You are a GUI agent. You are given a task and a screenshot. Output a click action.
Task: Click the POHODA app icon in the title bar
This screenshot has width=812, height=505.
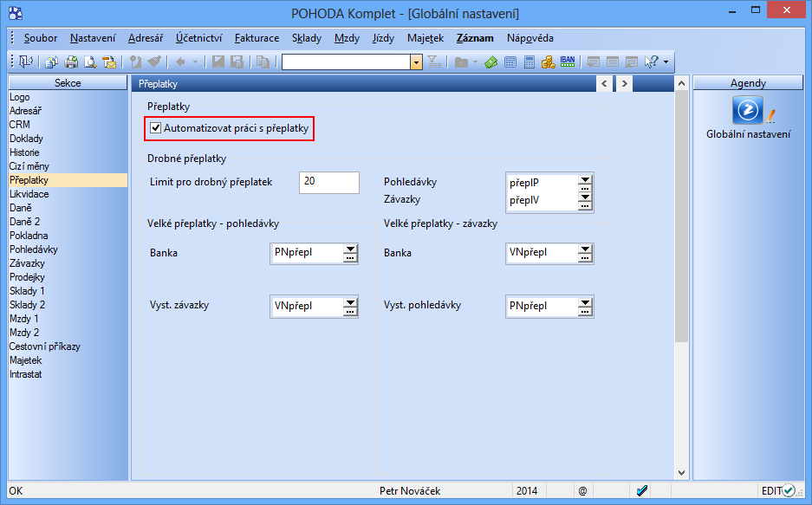(16, 13)
